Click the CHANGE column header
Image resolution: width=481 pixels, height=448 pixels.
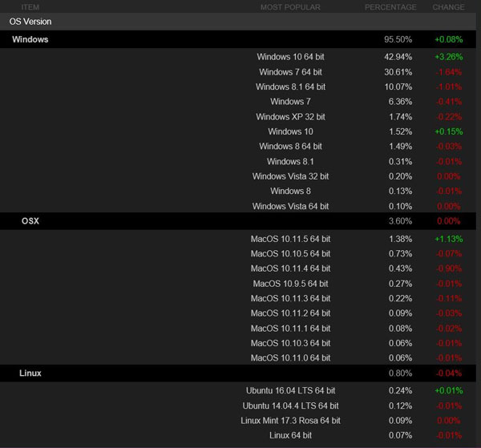(448, 7)
